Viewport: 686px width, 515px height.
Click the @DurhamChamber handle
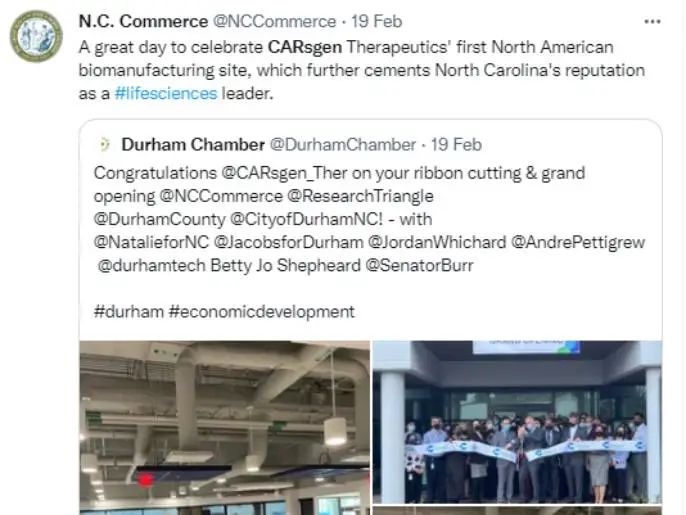343,145
